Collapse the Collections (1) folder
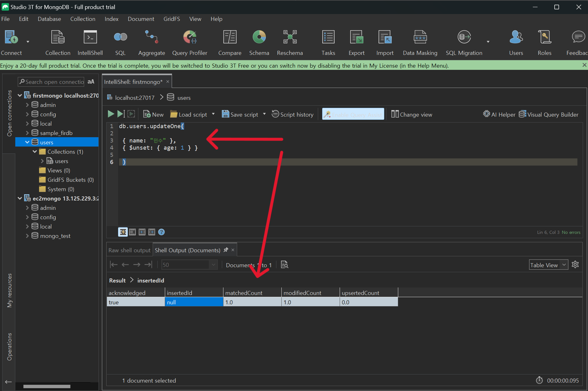The width and height of the screenshot is (588, 391). click(35, 152)
